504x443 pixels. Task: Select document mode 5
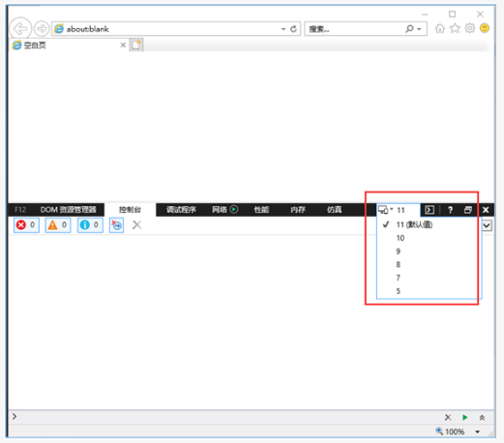click(x=399, y=291)
